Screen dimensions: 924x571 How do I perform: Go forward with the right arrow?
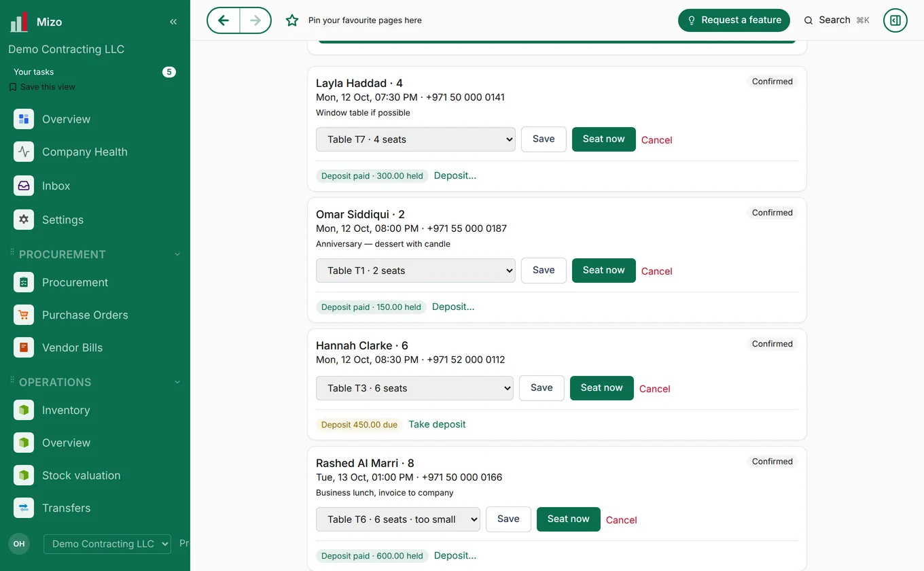[255, 20]
